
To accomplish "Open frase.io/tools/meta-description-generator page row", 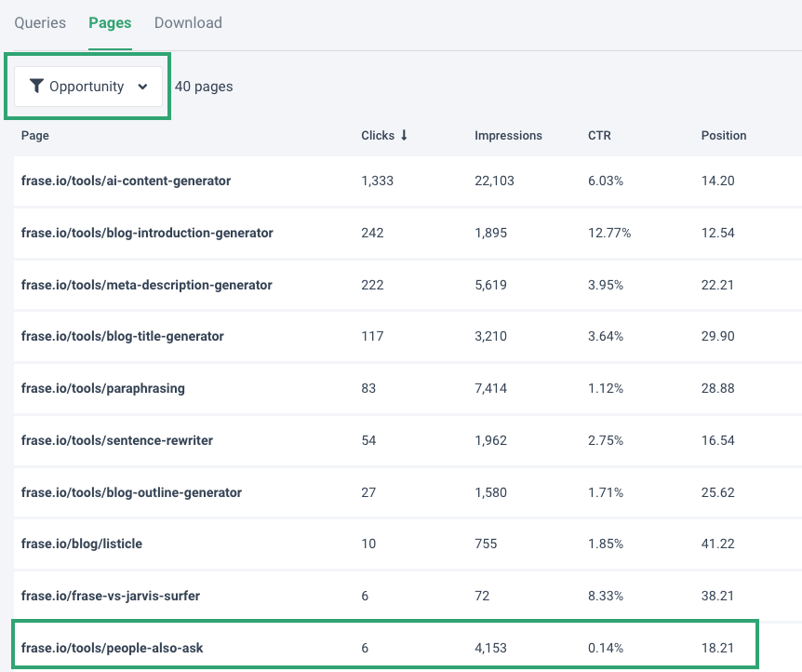I will [x=408, y=285].
